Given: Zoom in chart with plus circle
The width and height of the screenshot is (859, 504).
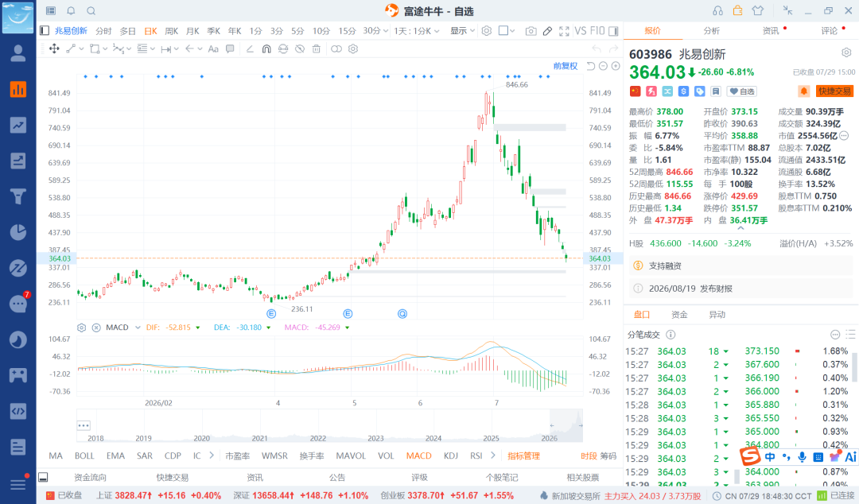Looking at the screenshot, I should click(616, 66).
